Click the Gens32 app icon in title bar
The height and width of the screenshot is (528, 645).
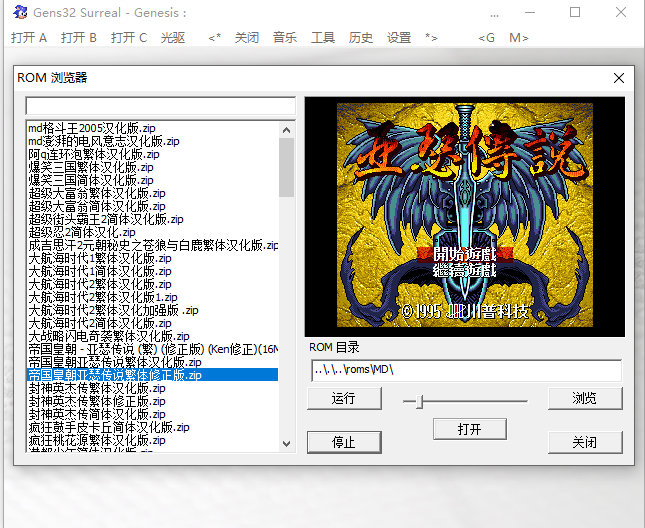click(20, 12)
